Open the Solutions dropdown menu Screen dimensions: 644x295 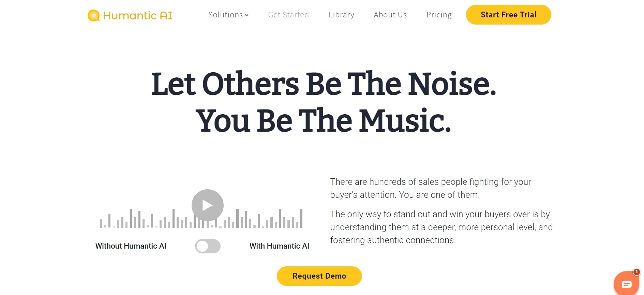click(x=225, y=15)
